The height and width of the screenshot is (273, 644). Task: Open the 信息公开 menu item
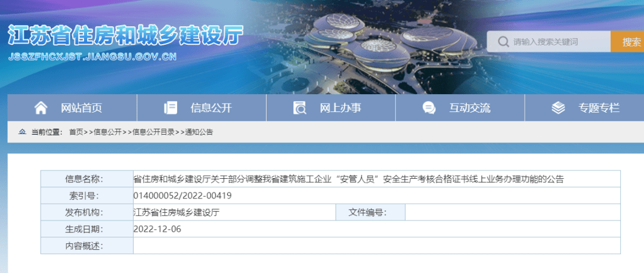pyautogui.click(x=202, y=108)
